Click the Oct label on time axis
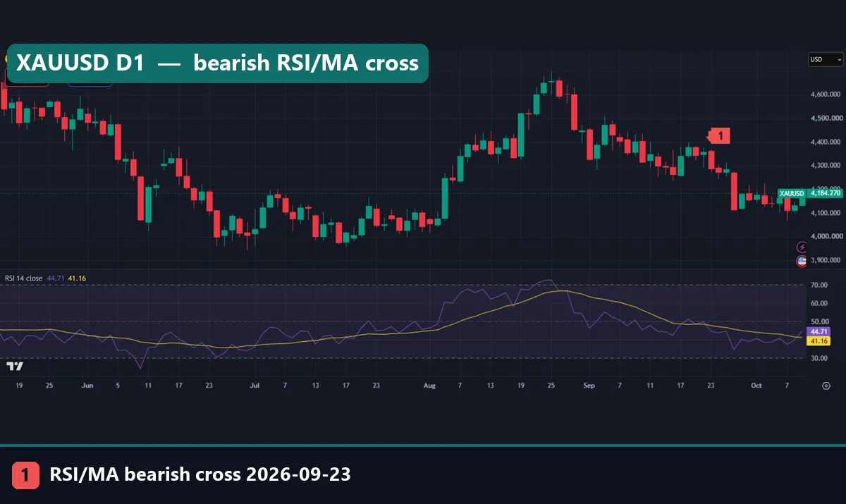This screenshot has width=846, height=504. click(x=756, y=386)
